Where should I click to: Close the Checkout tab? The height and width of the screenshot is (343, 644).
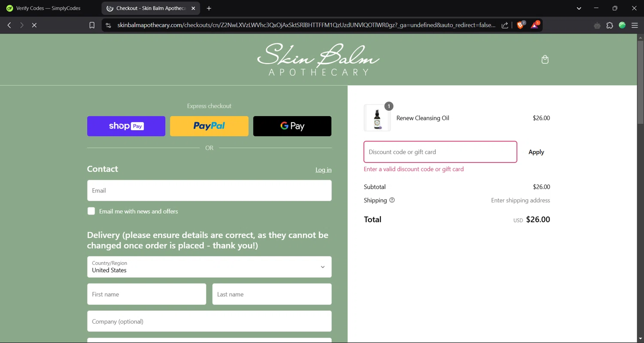pos(193,8)
